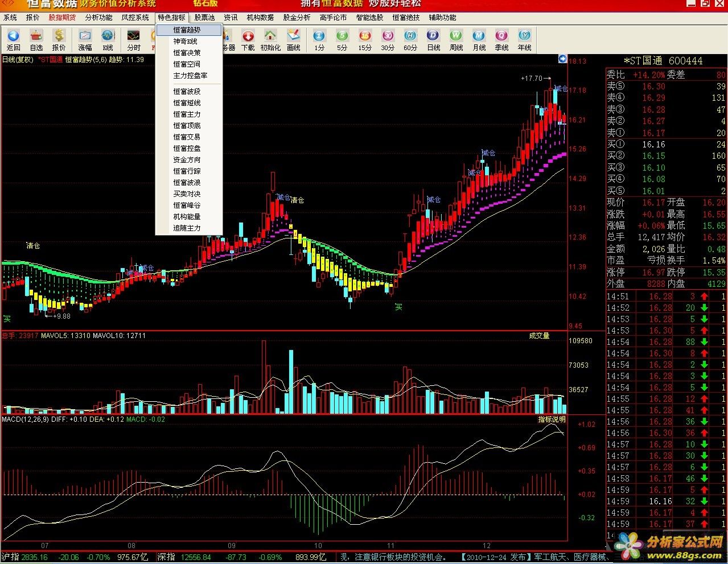Pick the 恒富行踪 menu item

[x=189, y=171]
